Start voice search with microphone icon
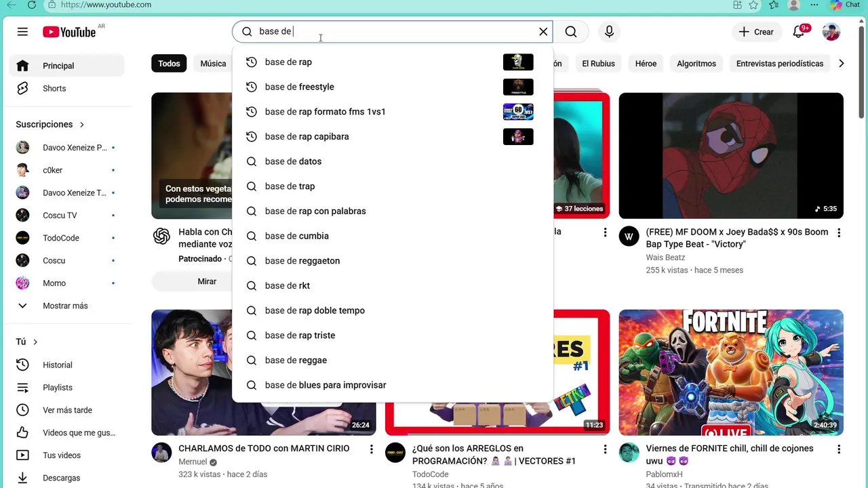This screenshot has width=868, height=488. [609, 32]
